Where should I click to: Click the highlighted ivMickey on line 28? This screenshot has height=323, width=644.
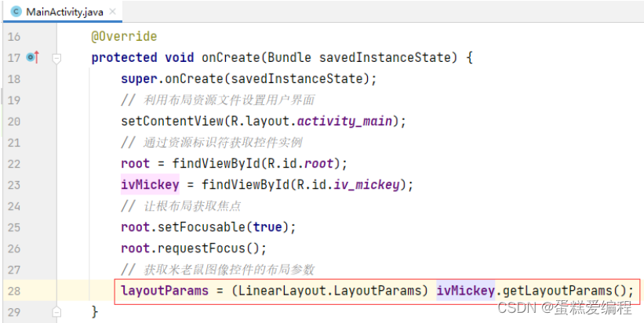(465, 291)
